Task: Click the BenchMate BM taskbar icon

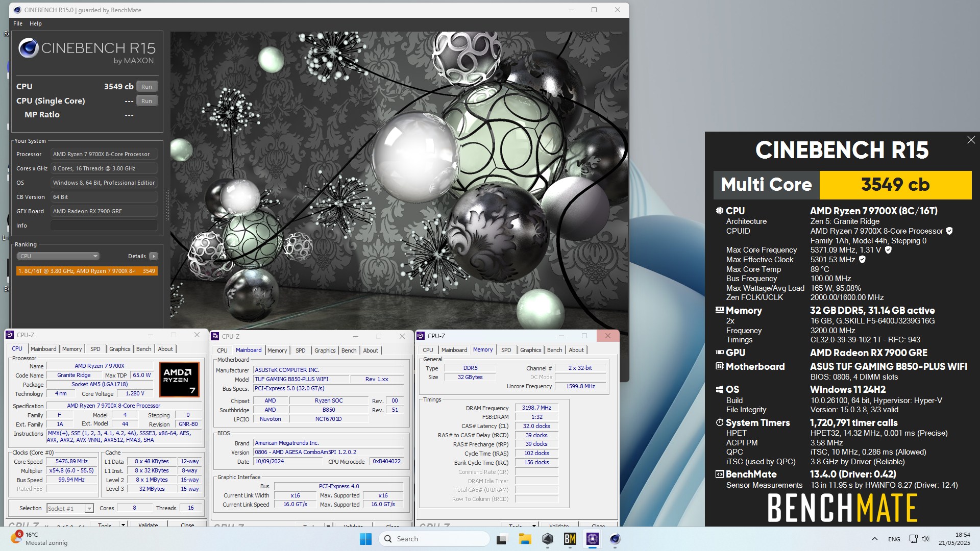Action: tap(570, 539)
